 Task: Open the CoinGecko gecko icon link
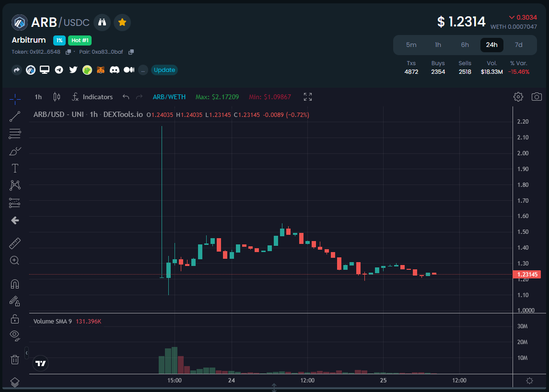pos(87,70)
